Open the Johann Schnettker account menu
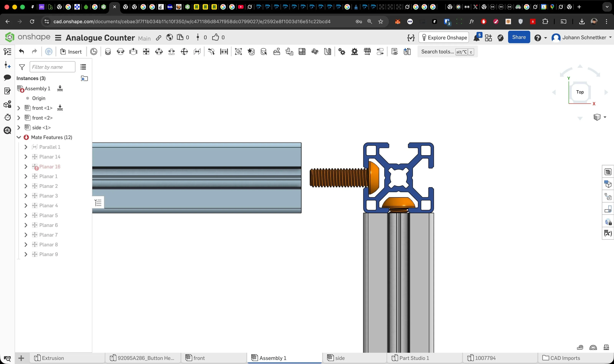614x364 pixels. [582, 38]
